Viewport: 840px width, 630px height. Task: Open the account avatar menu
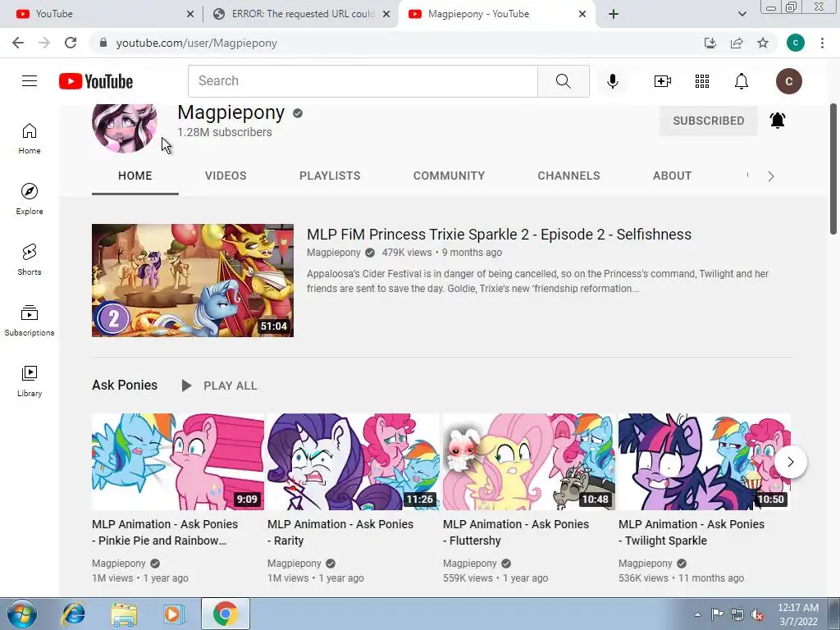[788, 81]
